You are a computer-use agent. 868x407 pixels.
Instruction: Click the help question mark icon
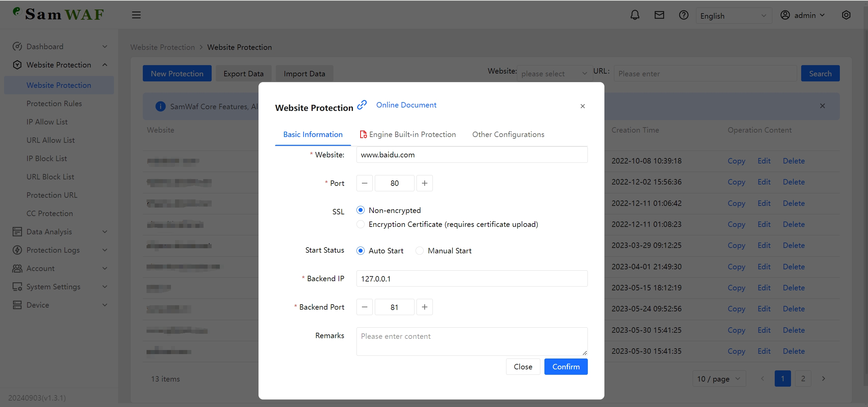(x=683, y=15)
